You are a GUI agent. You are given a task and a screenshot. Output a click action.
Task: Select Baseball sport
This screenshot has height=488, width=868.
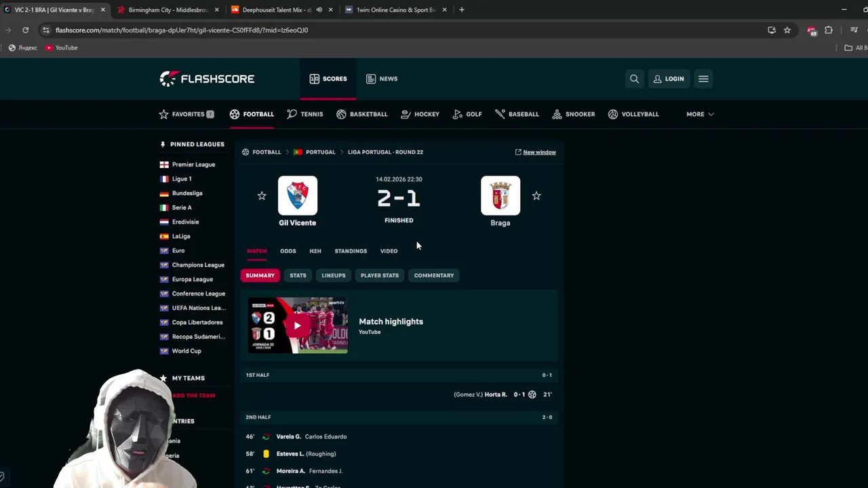click(x=517, y=114)
